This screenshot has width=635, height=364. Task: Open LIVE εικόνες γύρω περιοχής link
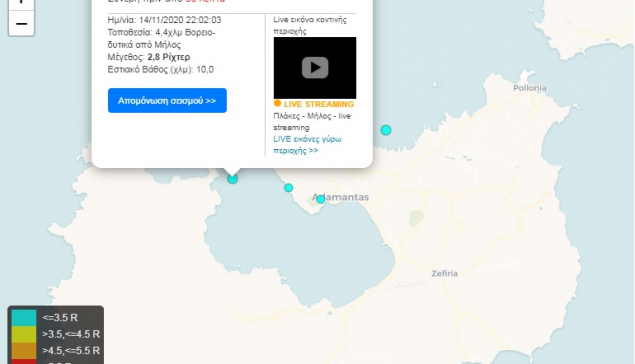[307, 145]
